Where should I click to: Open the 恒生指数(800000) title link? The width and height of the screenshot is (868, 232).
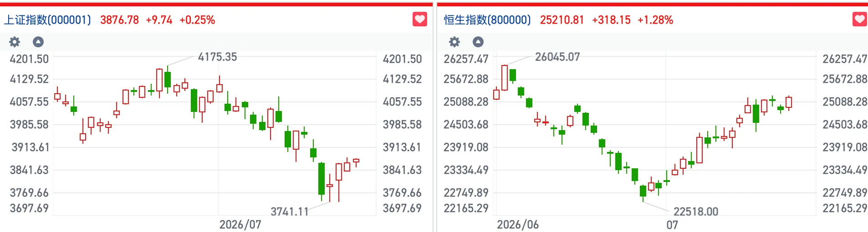click(487, 20)
